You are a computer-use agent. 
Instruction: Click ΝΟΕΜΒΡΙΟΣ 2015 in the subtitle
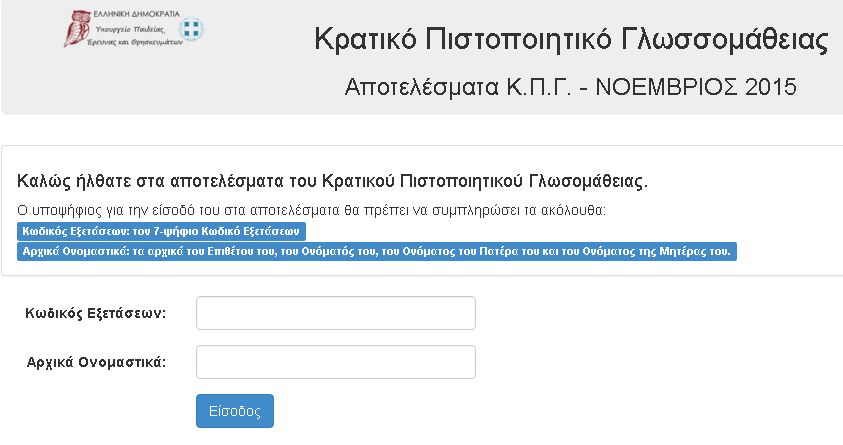coord(695,86)
